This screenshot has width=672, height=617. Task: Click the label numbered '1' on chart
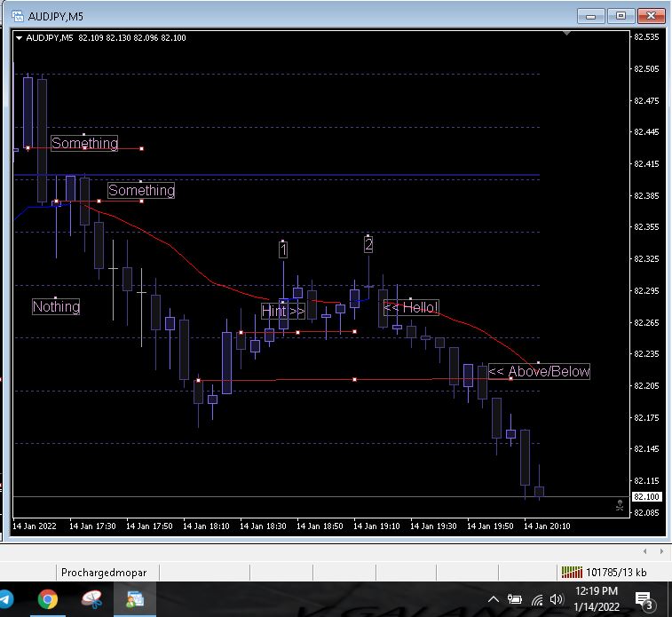tap(283, 249)
